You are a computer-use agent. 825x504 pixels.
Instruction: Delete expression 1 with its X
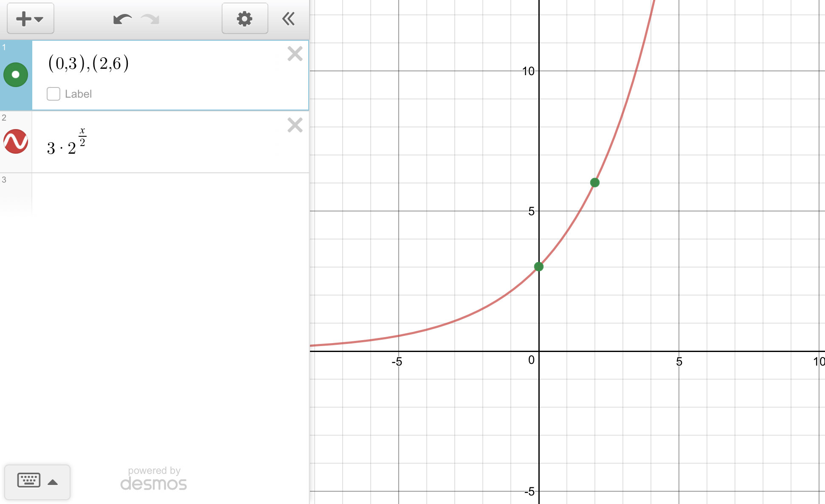pos(295,54)
